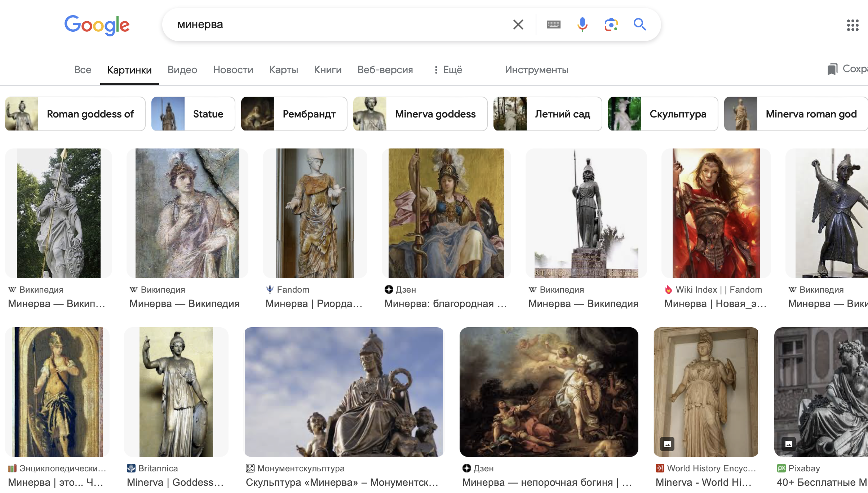Switch to the Все tab
This screenshot has height=493, width=868.
[x=83, y=70]
